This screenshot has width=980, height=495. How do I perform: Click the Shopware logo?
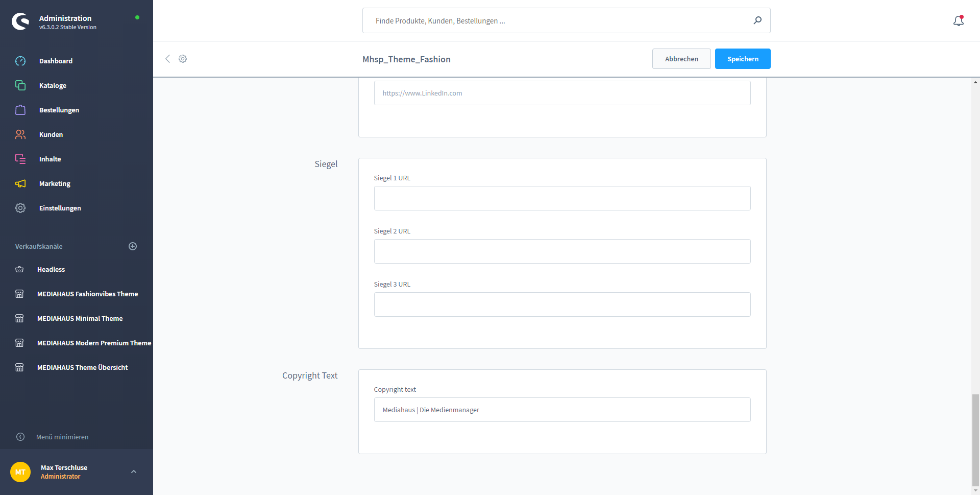(20, 21)
